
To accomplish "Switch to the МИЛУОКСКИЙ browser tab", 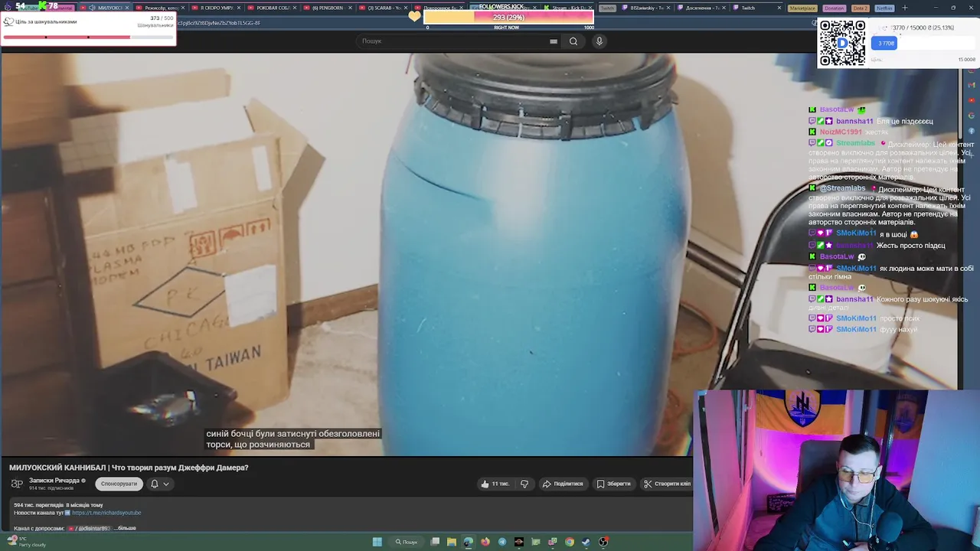I will (106, 8).
